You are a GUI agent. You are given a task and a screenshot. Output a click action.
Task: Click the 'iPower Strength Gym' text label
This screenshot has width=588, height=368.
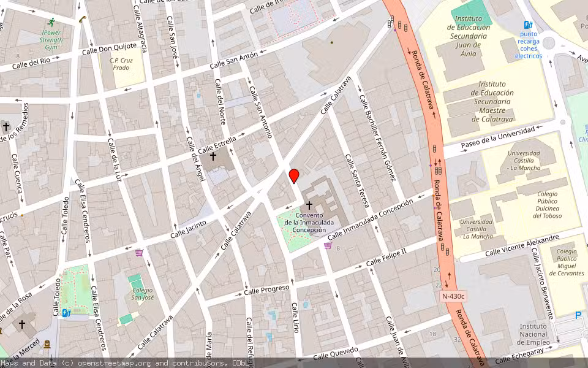(x=51, y=40)
